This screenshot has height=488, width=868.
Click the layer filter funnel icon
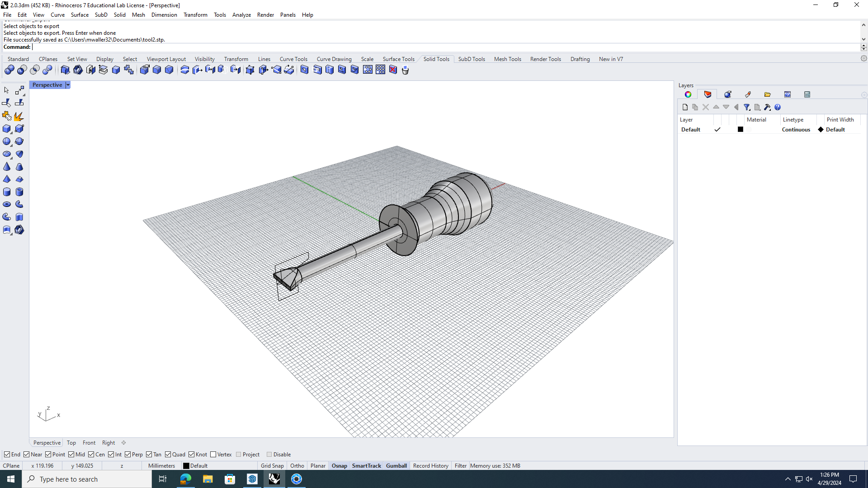(x=747, y=107)
